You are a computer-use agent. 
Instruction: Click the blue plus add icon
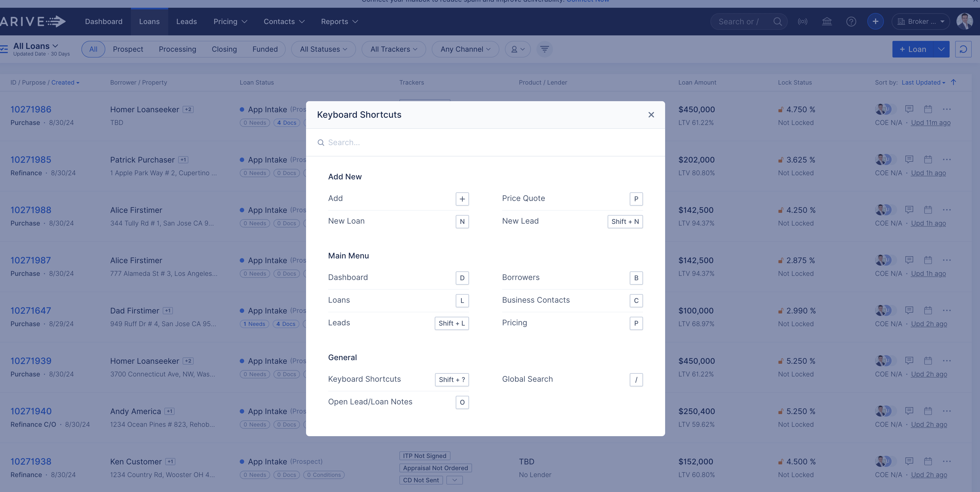tap(875, 22)
